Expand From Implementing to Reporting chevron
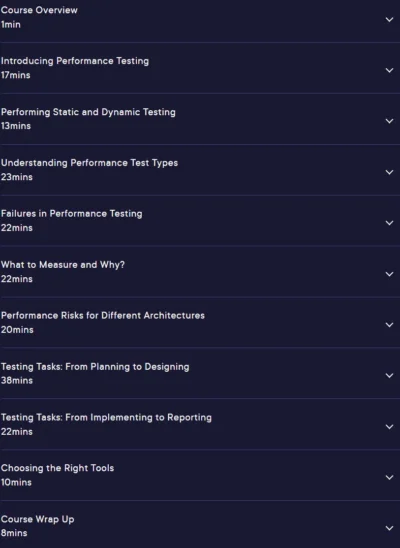Viewport: 400px width, 548px height. (389, 426)
